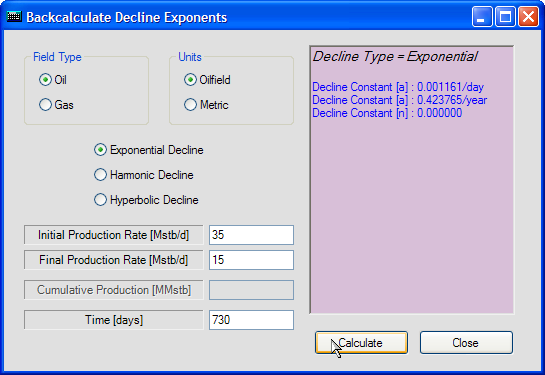Click the Time [days] input field

[251, 320]
